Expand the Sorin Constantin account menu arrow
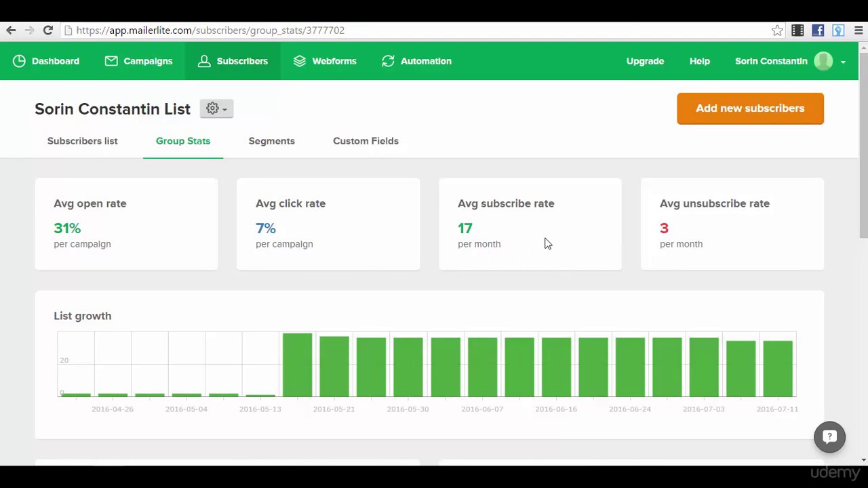 point(843,62)
